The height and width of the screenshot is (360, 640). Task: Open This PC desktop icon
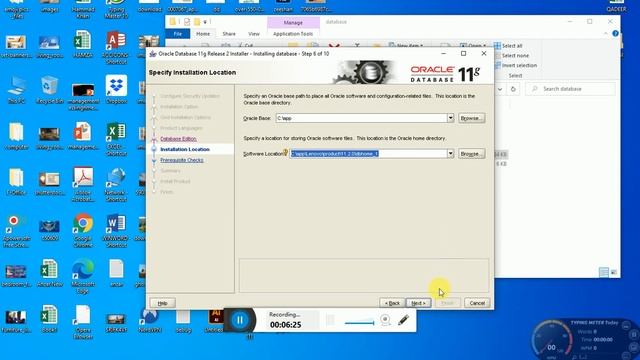tap(16, 90)
